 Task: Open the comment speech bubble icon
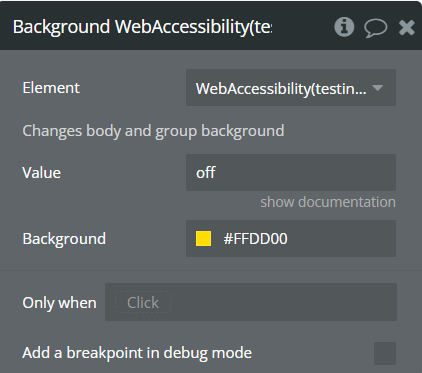[375, 28]
